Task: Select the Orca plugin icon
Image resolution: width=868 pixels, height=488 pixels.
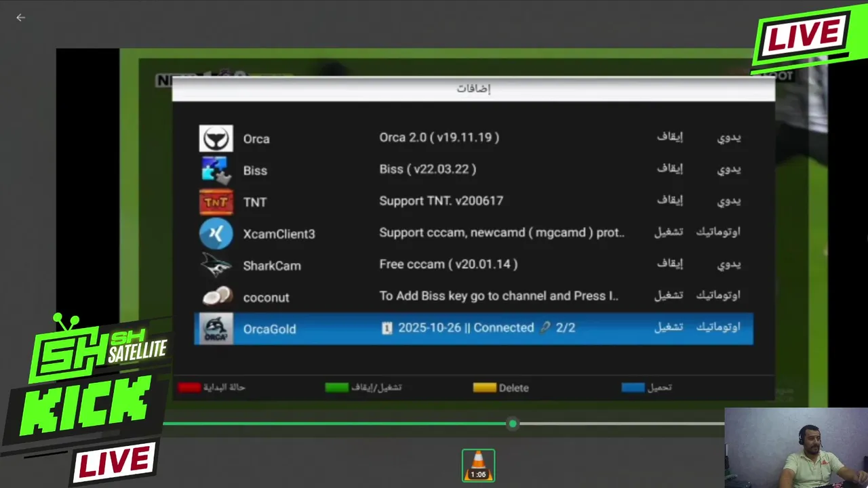Action: (x=216, y=138)
